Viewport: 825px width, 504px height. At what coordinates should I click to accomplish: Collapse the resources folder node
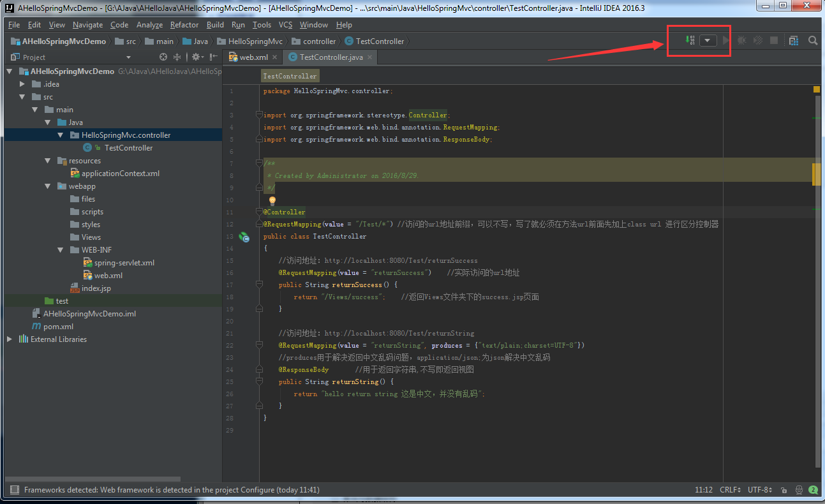48,161
